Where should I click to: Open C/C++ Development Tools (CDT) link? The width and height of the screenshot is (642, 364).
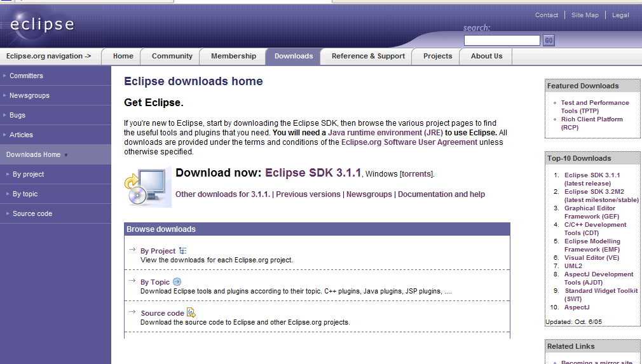596,229
